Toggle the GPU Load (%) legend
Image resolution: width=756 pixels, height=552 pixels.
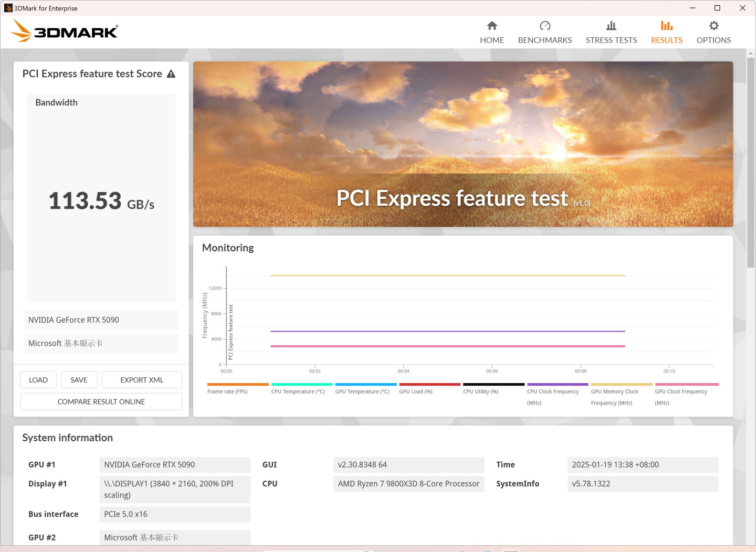tap(429, 389)
